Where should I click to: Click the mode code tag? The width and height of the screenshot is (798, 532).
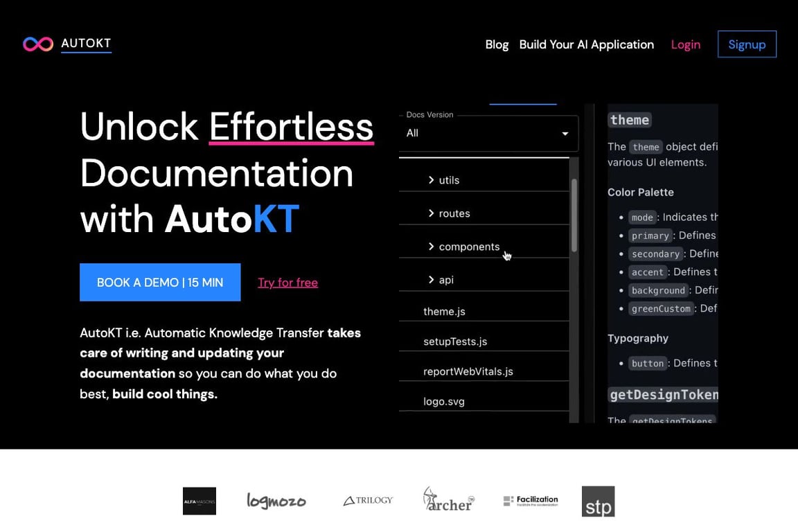click(642, 218)
